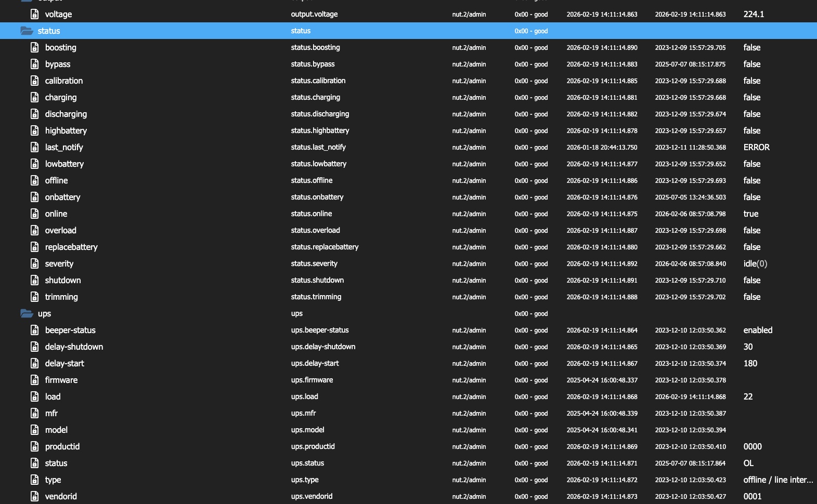Click the 2026-01-18 20:44:13.750 timestamp
Screen dimensions: 817x504
tap(602, 147)
